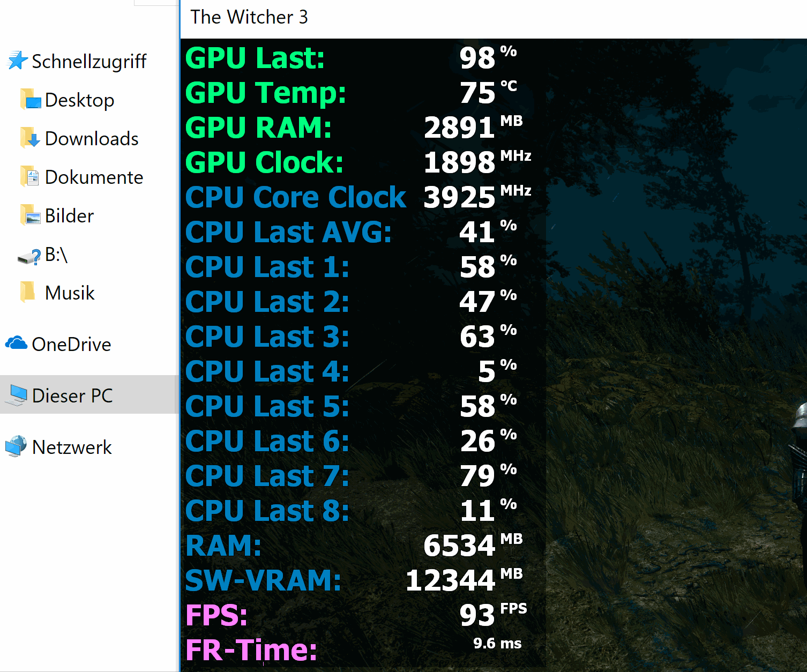Open the Desktop folder icon
The height and width of the screenshot is (672, 807).
point(32,100)
